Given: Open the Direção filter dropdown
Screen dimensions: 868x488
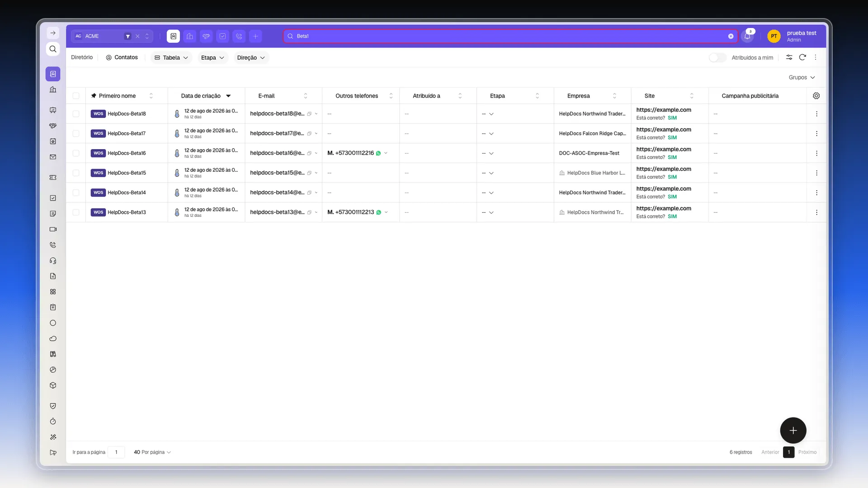Looking at the screenshot, I should coord(251,57).
